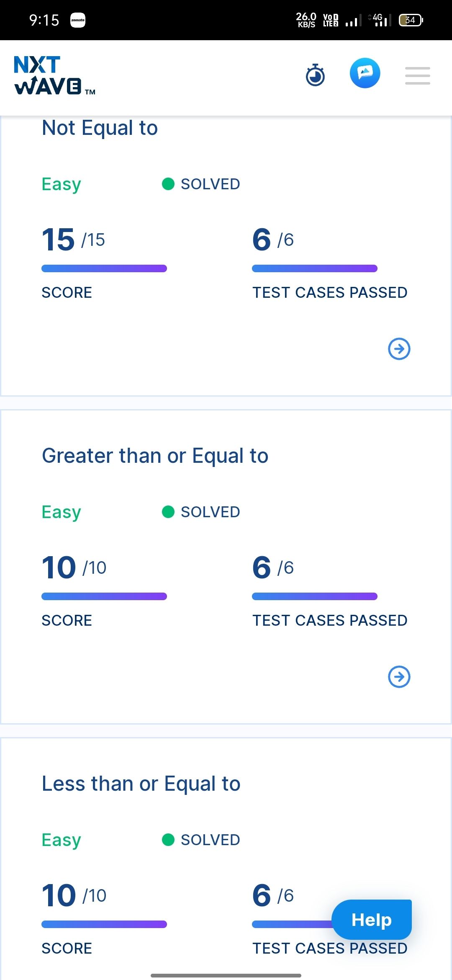The height and width of the screenshot is (980, 452).
Task: Open Not Equal to question arrow
Action: (399, 349)
